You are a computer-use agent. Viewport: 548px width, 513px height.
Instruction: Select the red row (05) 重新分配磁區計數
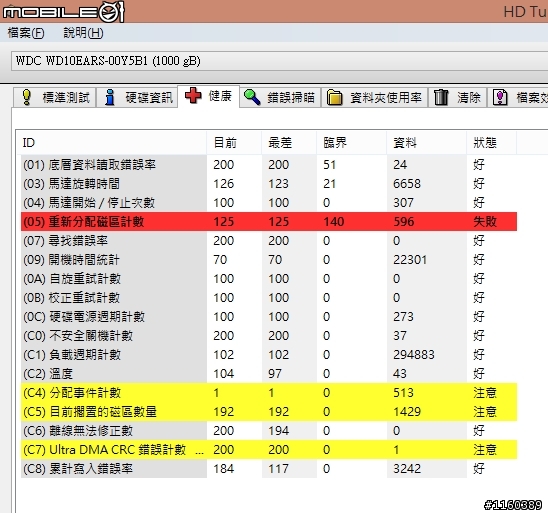click(x=269, y=222)
